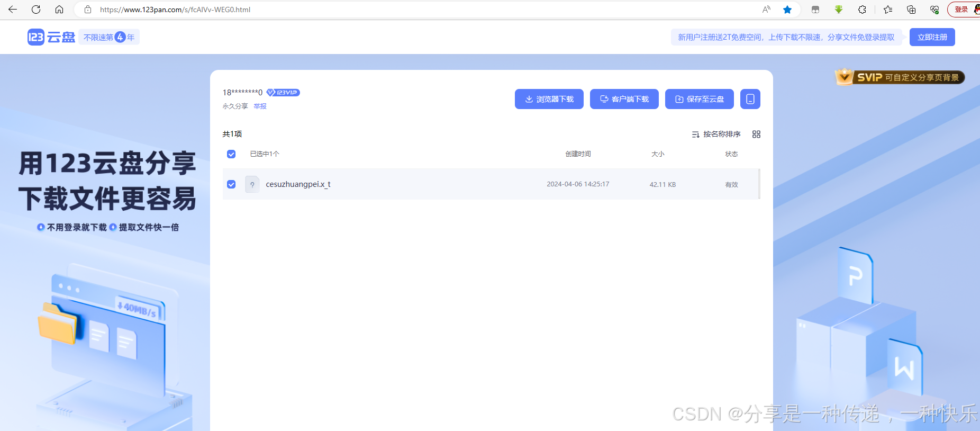Click the 新用户注册送2T免费空间 promo banner

786,37
